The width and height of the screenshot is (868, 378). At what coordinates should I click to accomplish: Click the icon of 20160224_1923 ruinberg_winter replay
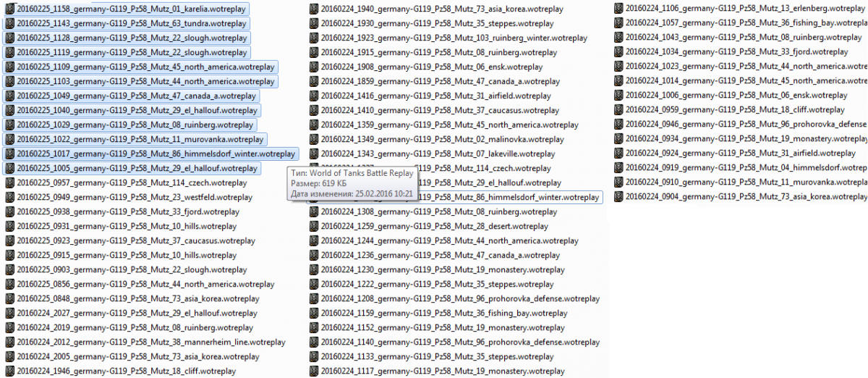[x=314, y=38]
